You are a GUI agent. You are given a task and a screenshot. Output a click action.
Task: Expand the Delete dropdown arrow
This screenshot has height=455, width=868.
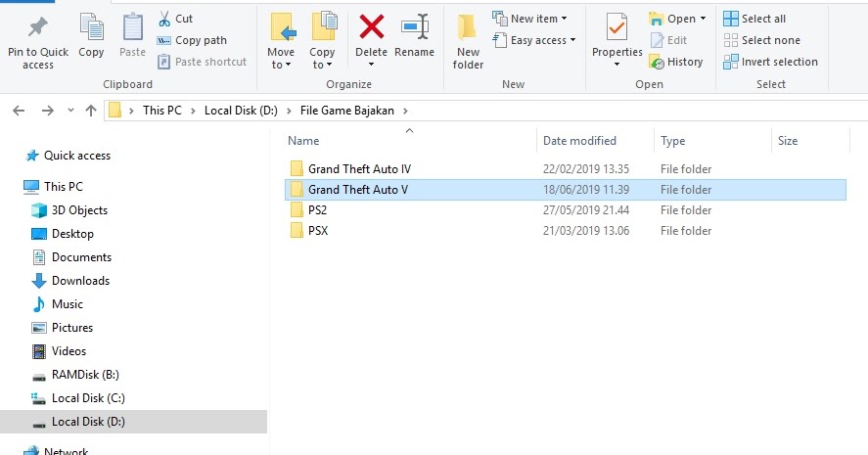[372, 65]
